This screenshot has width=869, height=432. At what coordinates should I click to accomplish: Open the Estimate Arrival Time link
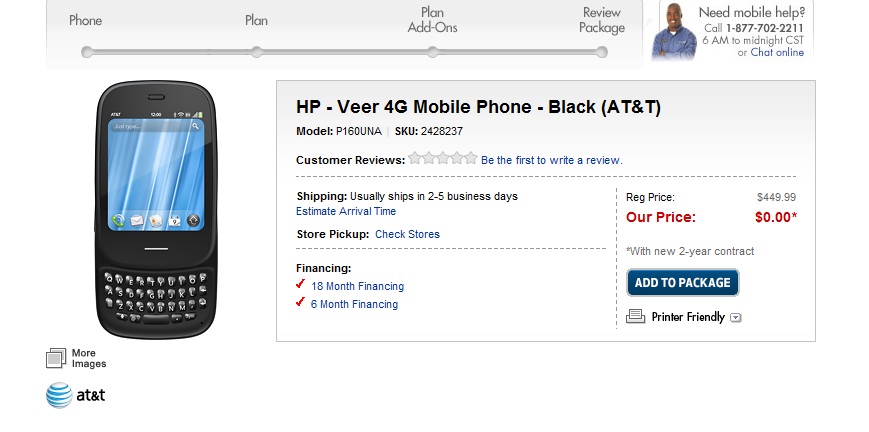[x=346, y=212]
